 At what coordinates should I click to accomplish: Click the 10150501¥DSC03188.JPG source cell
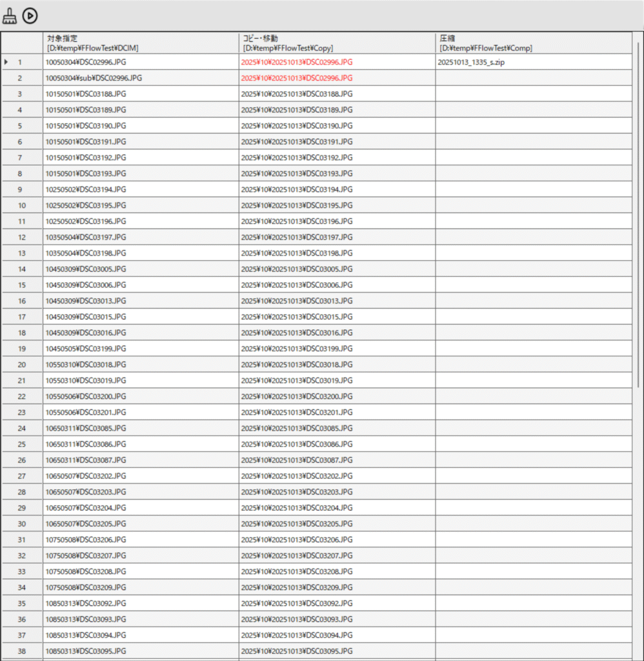[86, 94]
